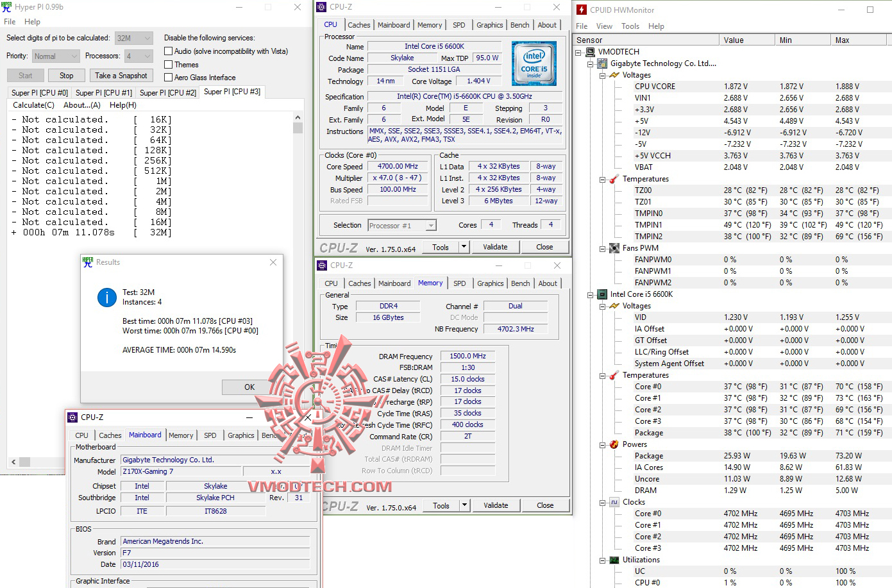The image size is (892, 588).
Task: Open Calculate(C) menu in Super PI
Action: (33, 105)
